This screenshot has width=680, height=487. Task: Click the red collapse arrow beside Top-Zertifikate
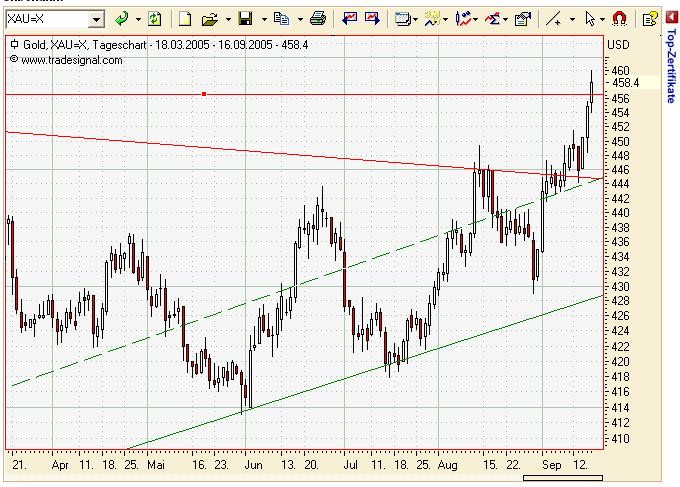click(671, 17)
